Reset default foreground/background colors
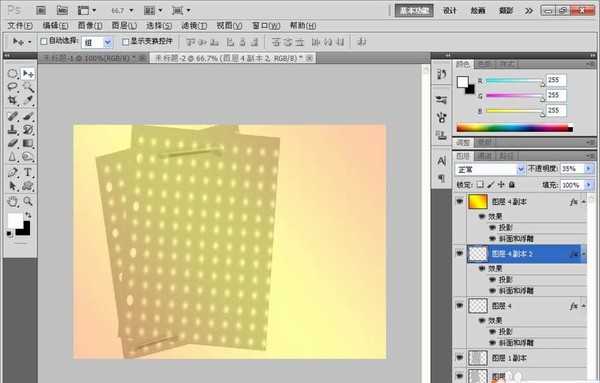 click(10, 234)
